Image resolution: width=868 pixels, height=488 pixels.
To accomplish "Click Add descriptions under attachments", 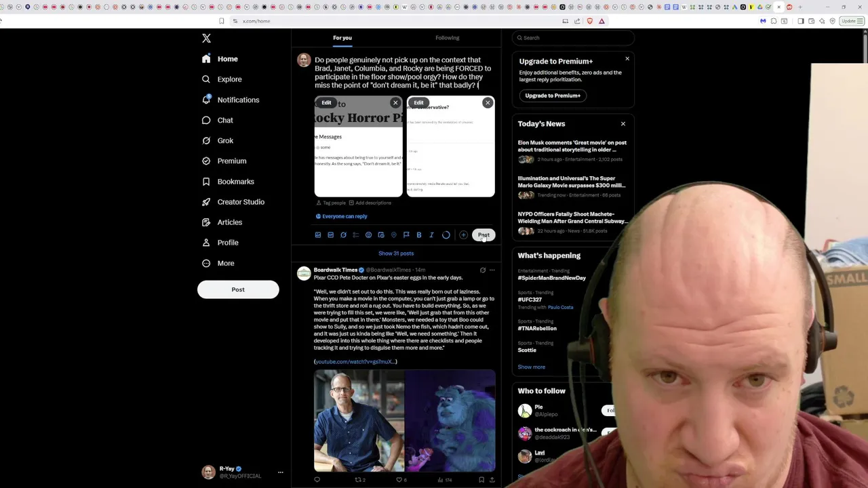I will 370,203.
